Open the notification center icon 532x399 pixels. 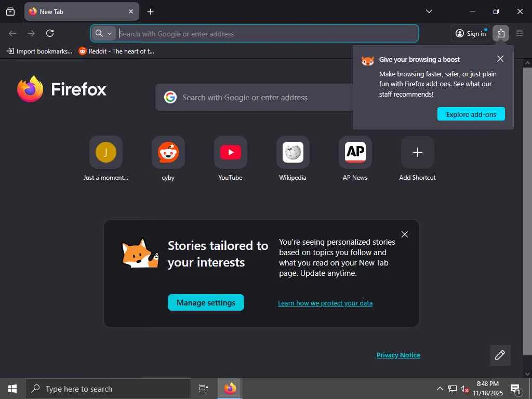tap(515, 389)
